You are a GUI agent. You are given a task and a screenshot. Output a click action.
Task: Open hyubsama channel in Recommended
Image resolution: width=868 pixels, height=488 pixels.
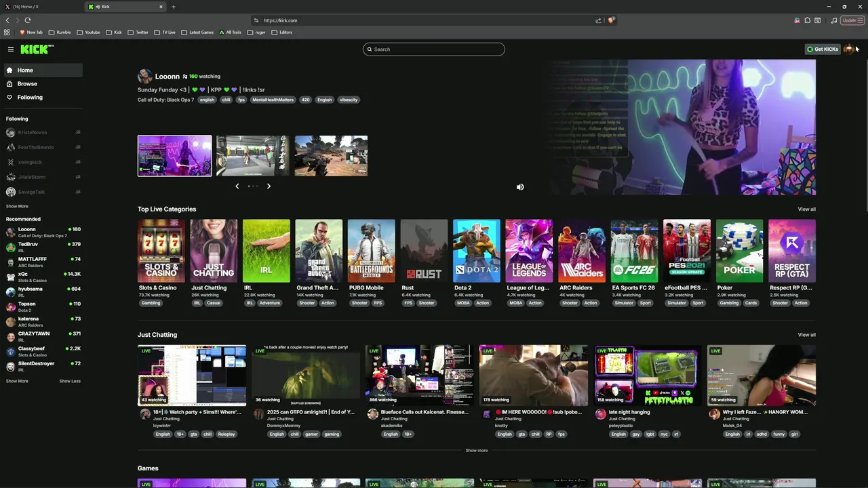click(43, 291)
